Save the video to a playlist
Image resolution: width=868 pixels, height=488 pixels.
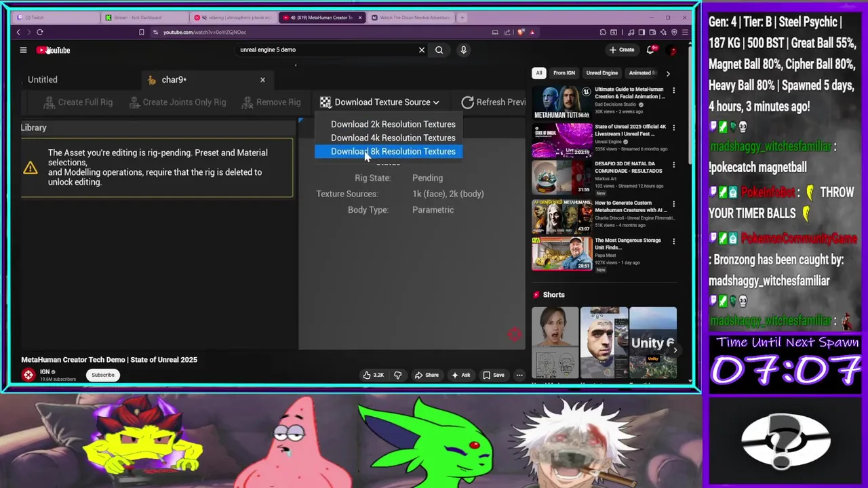494,375
